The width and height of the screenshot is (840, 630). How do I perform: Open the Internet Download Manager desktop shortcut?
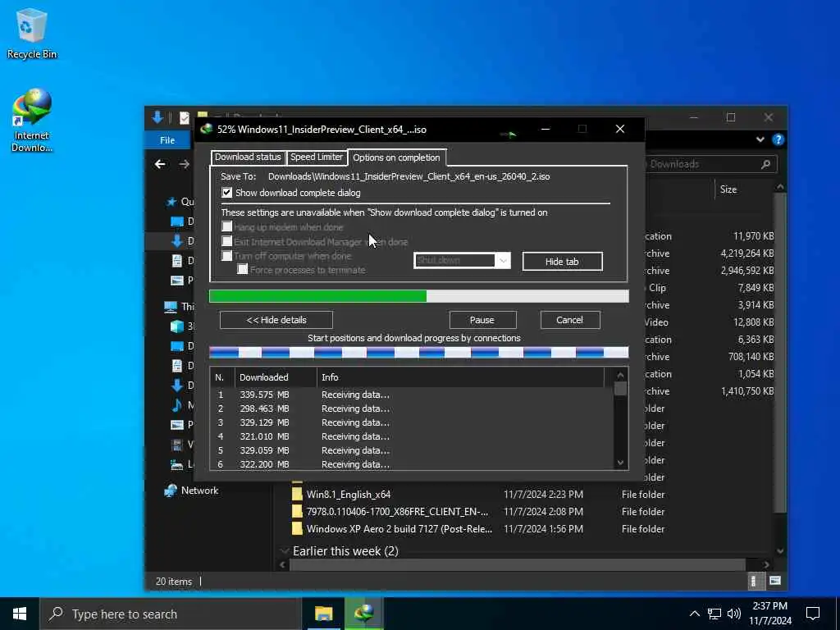pyautogui.click(x=31, y=121)
